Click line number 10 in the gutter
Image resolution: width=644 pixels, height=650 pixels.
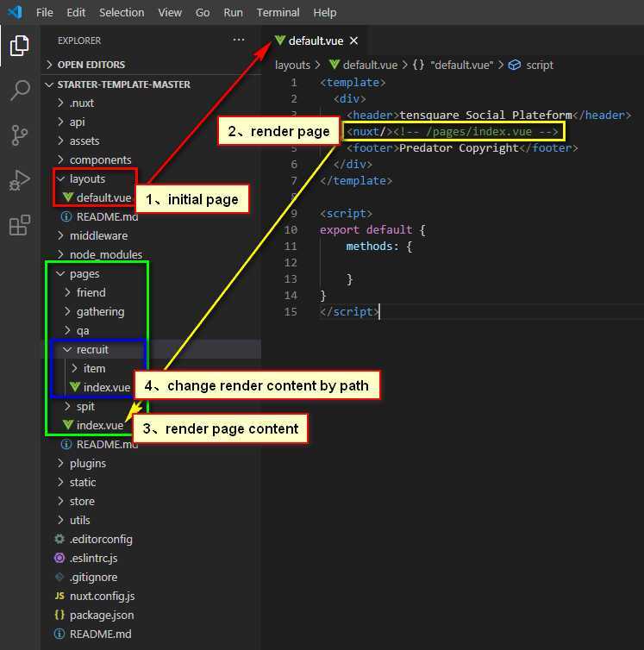291,229
